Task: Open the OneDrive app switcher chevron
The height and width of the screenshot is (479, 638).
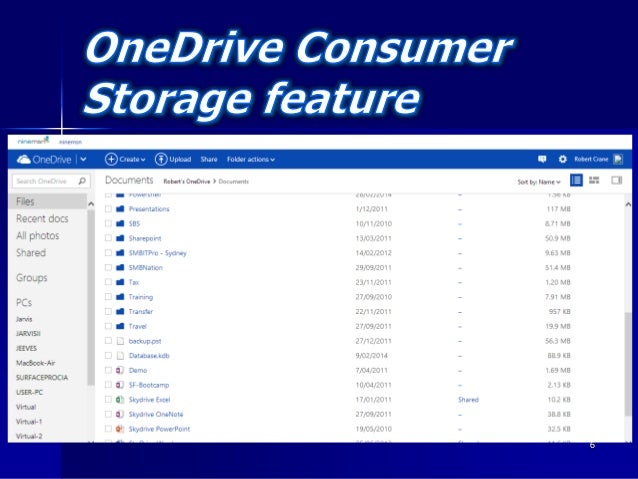Action: pos(83,160)
